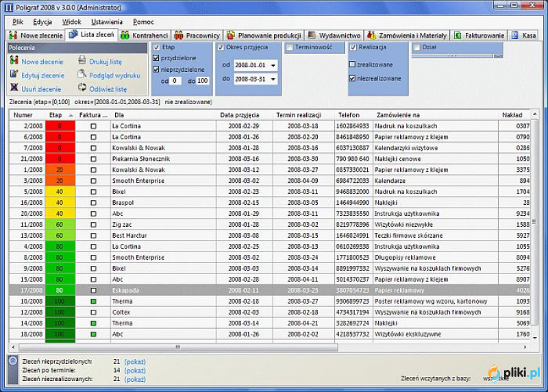Enable the Terminowość filter checkbox
This screenshot has width=548, height=392.
pyautogui.click(x=290, y=47)
